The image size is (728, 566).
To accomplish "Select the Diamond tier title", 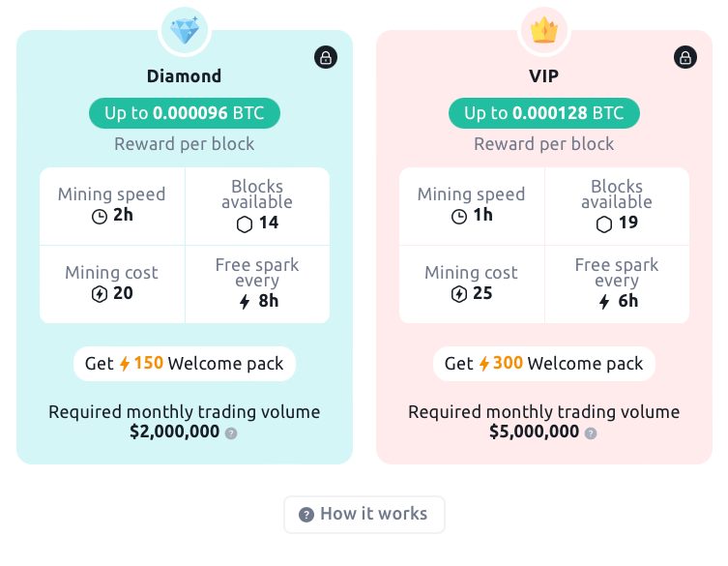I will 185,75.
